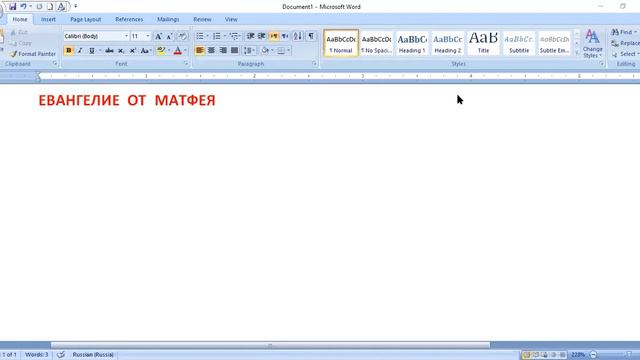Toggle Left-to-Right text direction

tap(273, 36)
